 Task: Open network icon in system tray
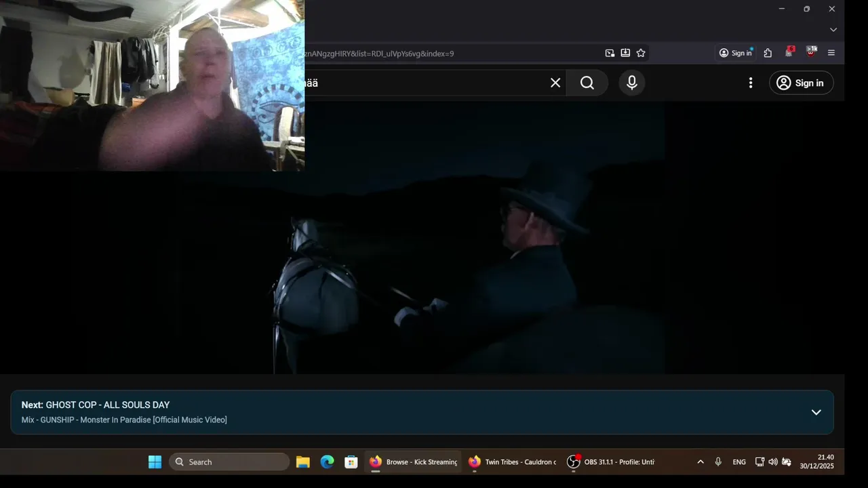759,462
